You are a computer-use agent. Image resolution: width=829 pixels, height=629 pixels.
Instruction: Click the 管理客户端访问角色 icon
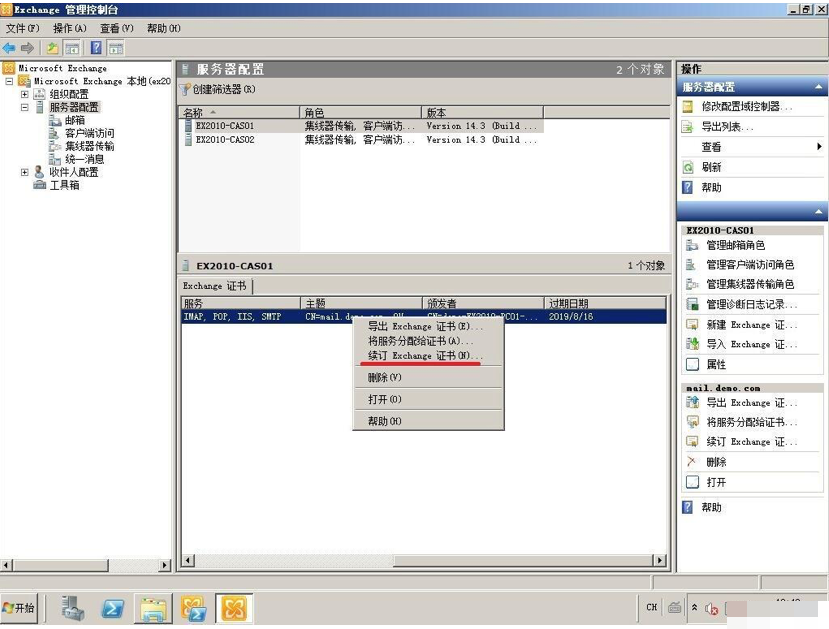tap(692, 265)
